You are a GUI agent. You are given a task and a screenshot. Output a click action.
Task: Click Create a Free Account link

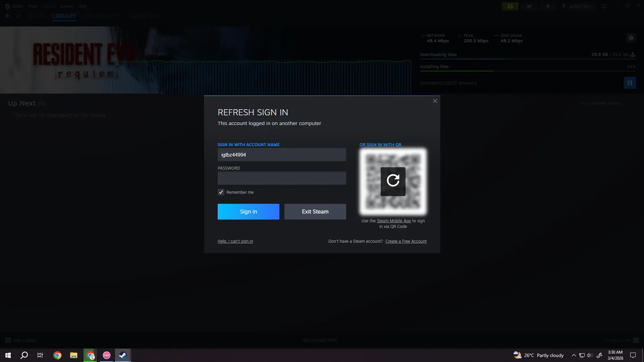406,241
